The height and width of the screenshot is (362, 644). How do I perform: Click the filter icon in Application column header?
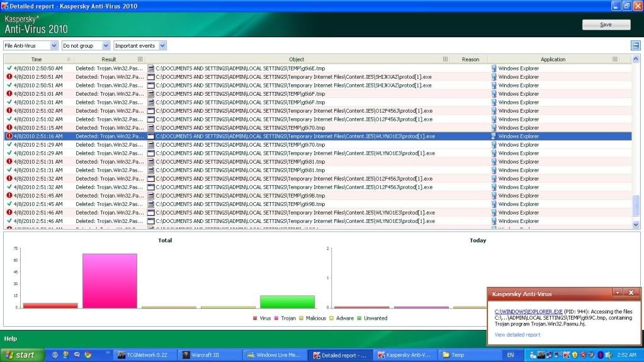615,59
